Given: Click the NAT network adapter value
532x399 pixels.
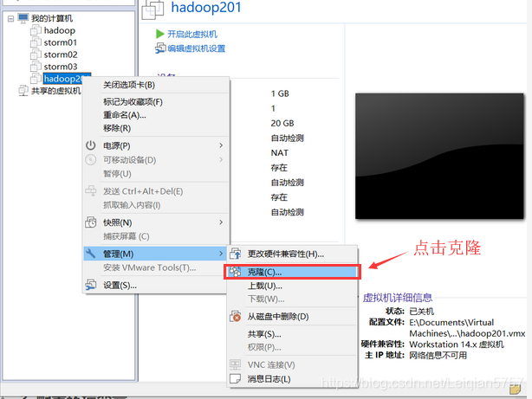Looking at the screenshot, I should pyautogui.click(x=280, y=153).
